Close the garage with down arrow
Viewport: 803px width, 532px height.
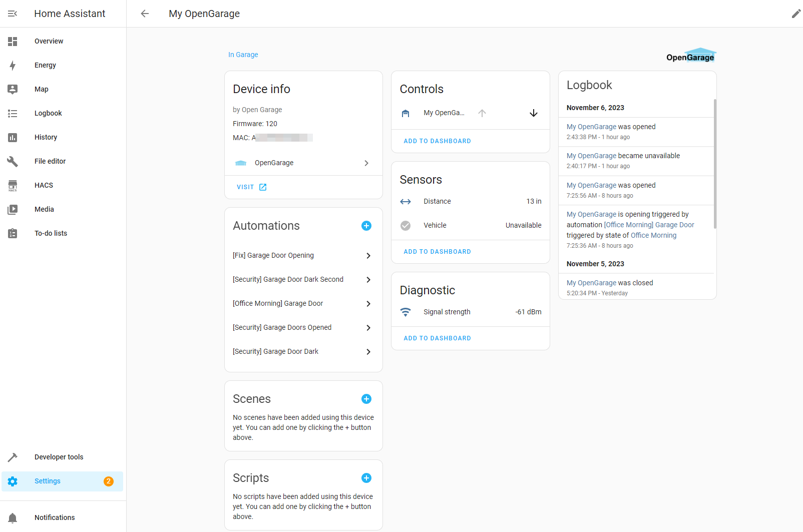[x=534, y=113]
